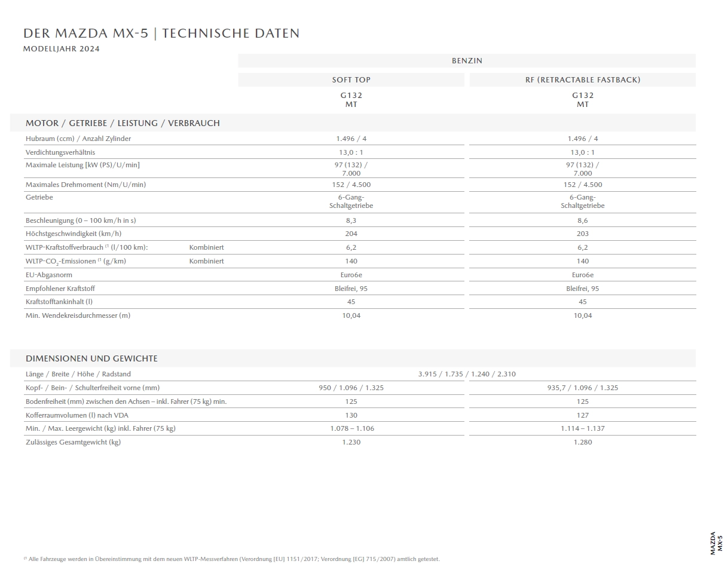This screenshot has height=567, width=728.
Task: Click 'G132 MT' under RF column
Action: click(x=583, y=100)
